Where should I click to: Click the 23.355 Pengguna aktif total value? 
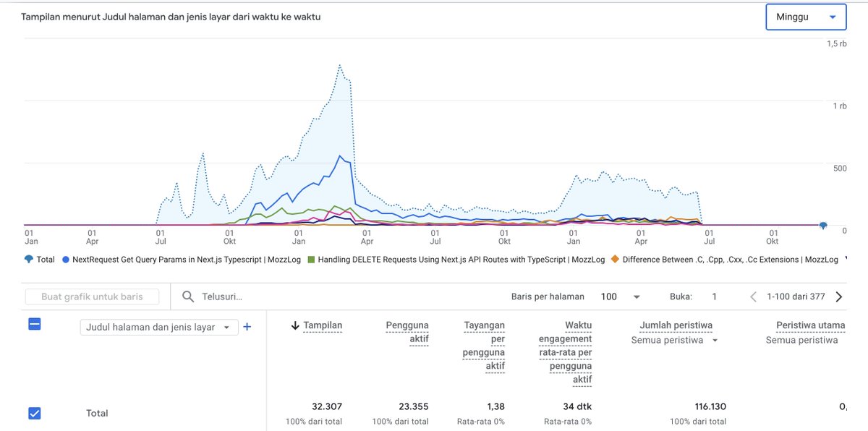tap(413, 406)
